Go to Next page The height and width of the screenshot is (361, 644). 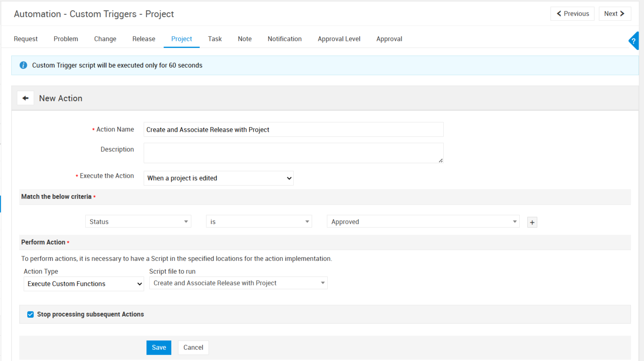[x=614, y=14]
